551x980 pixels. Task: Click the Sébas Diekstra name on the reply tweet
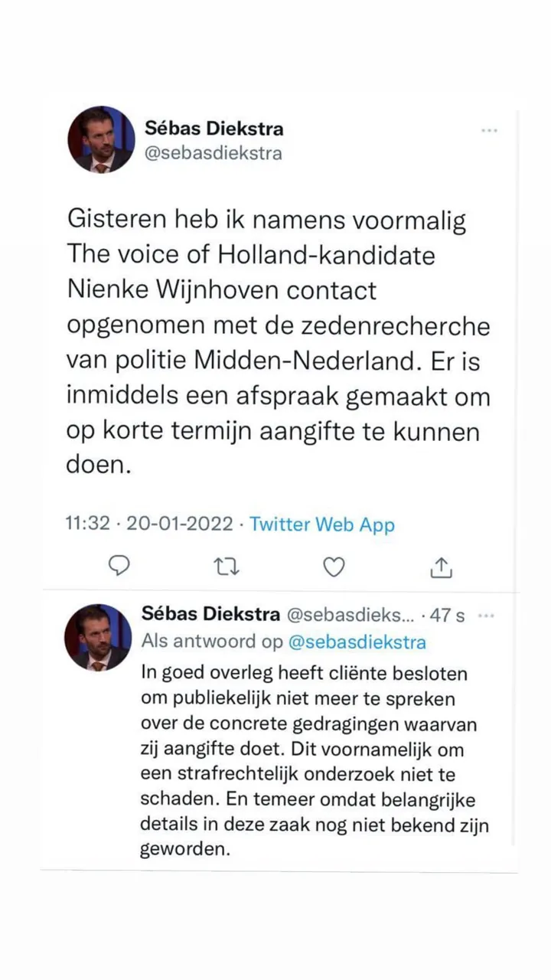click(210, 614)
